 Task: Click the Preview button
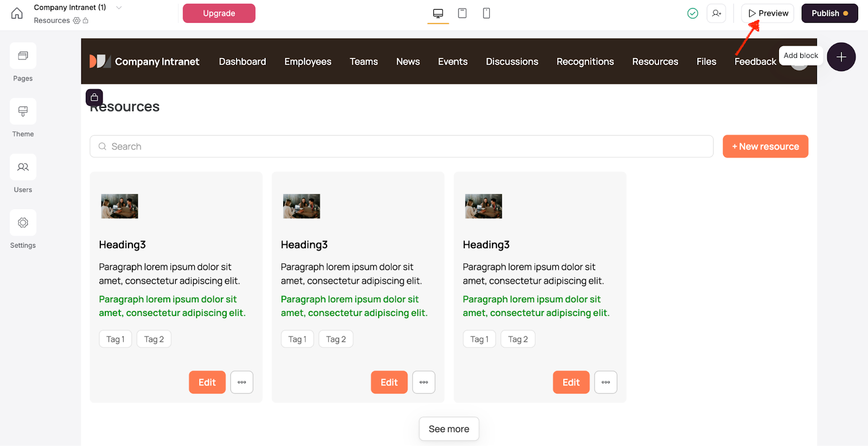click(x=768, y=13)
